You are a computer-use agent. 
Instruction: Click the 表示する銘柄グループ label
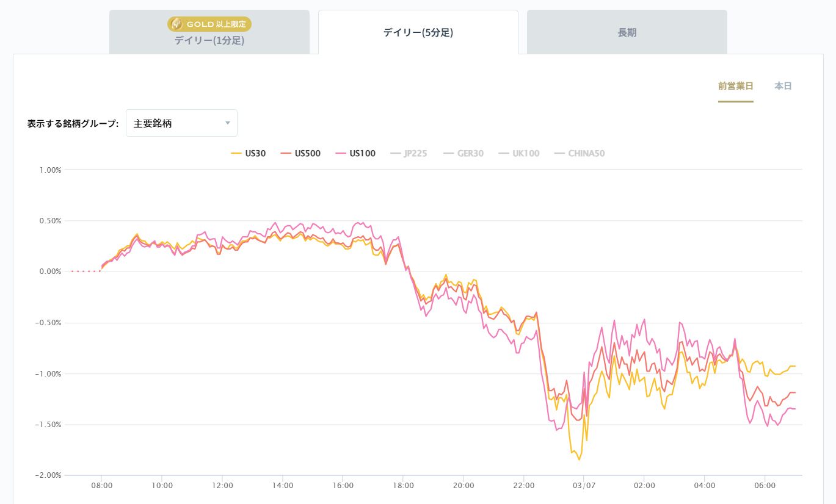pos(73,123)
